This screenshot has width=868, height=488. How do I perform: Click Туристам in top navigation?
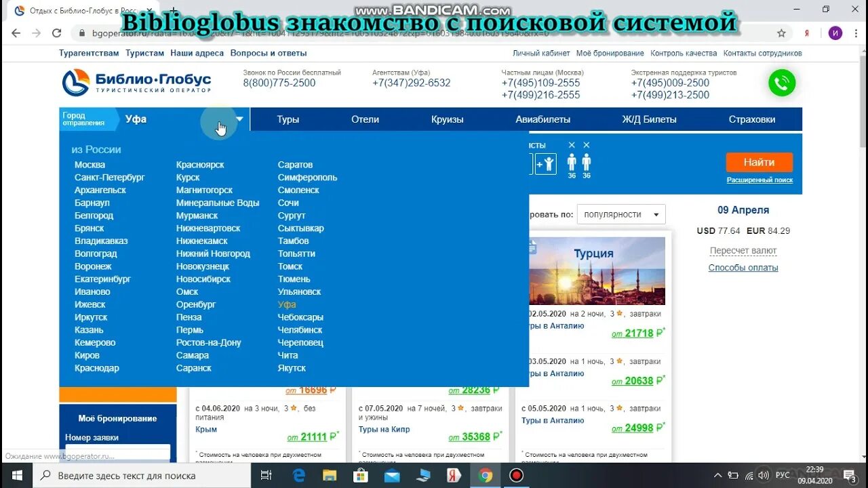144,53
